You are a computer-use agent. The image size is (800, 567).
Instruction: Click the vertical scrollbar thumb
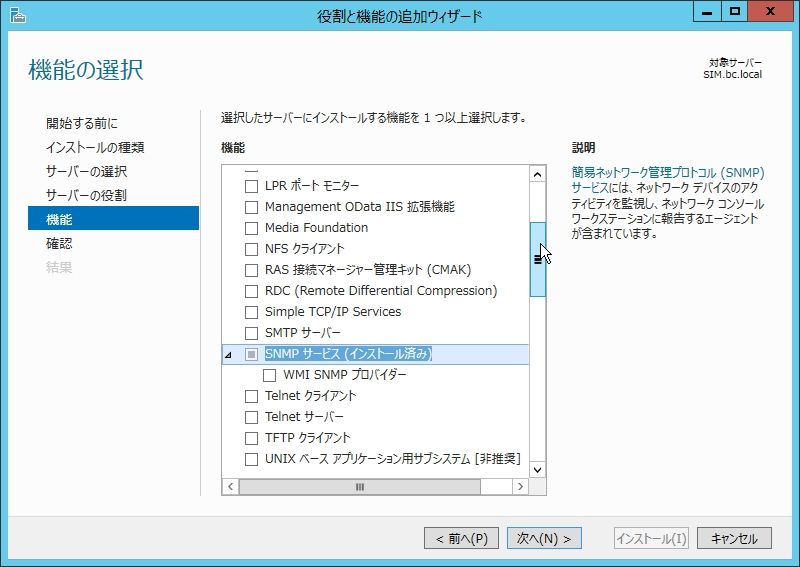click(x=538, y=259)
